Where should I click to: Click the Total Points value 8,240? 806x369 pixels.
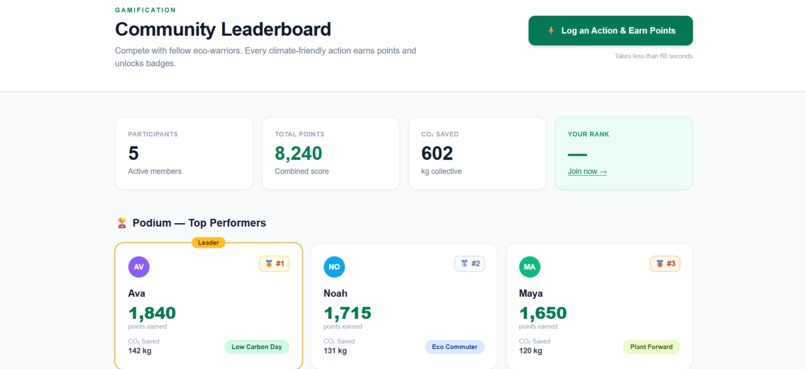click(299, 153)
